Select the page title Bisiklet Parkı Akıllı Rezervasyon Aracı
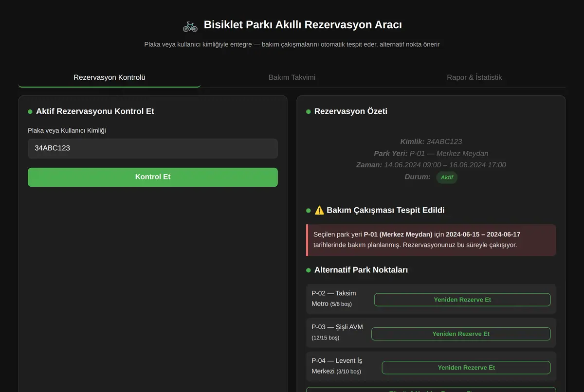Image resolution: width=584 pixels, height=392 pixels. (x=303, y=25)
